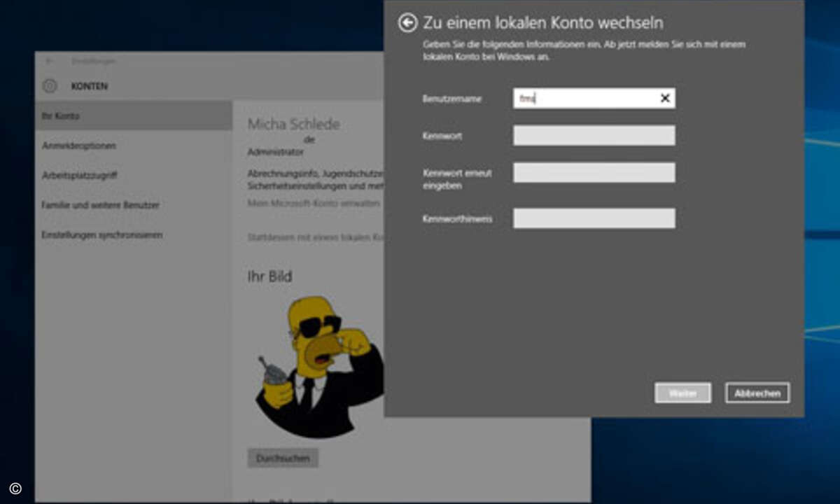Click the Homer profile picture
This screenshot has width=840, height=504.
point(319,367)
